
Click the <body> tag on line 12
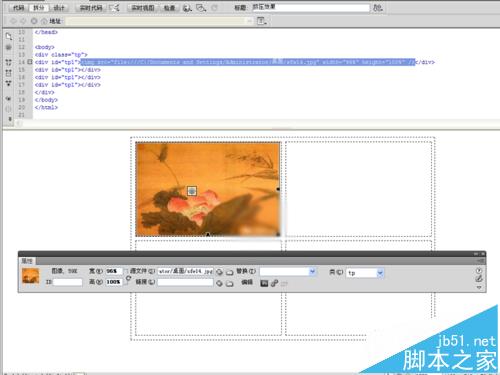pyautogui.click(x=44, y=47)
